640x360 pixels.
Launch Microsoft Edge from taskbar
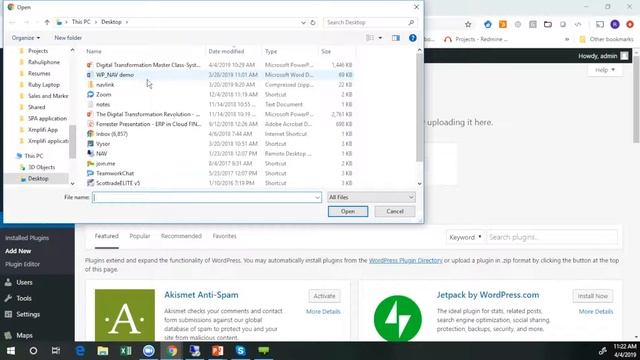click(80, 351)
